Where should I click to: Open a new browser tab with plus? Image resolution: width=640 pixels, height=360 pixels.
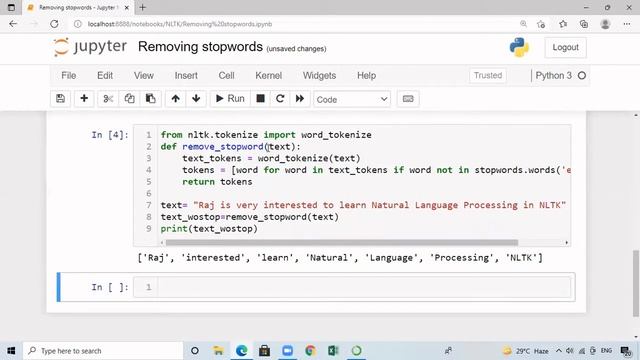tap(142, 7)
